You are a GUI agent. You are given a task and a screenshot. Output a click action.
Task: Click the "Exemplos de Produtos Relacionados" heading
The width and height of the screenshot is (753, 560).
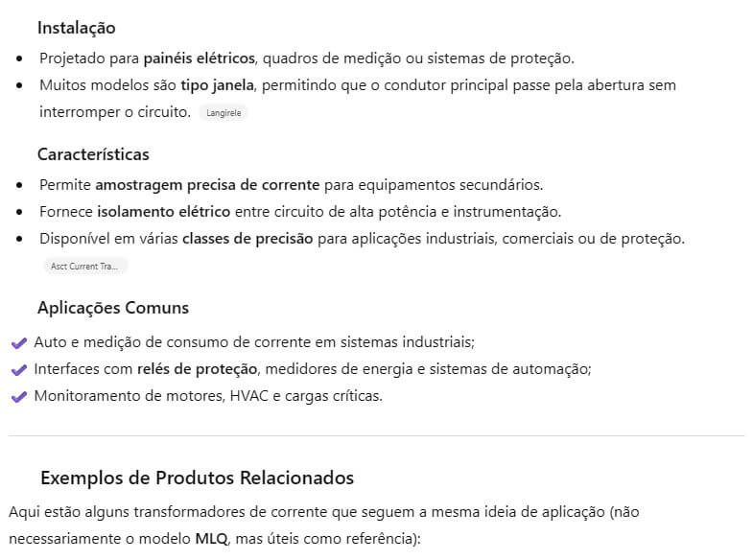click(197, 478)
